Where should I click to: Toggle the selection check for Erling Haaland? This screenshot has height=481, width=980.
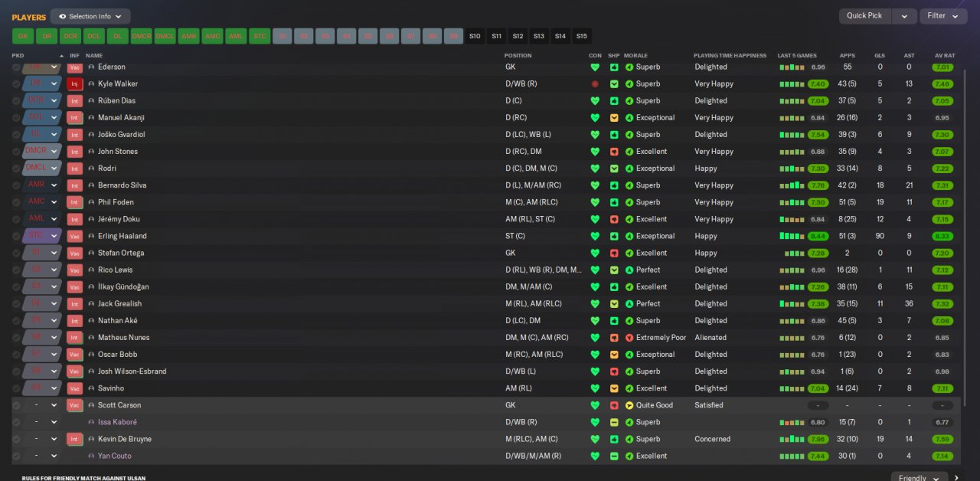click(x=16, y=236)
